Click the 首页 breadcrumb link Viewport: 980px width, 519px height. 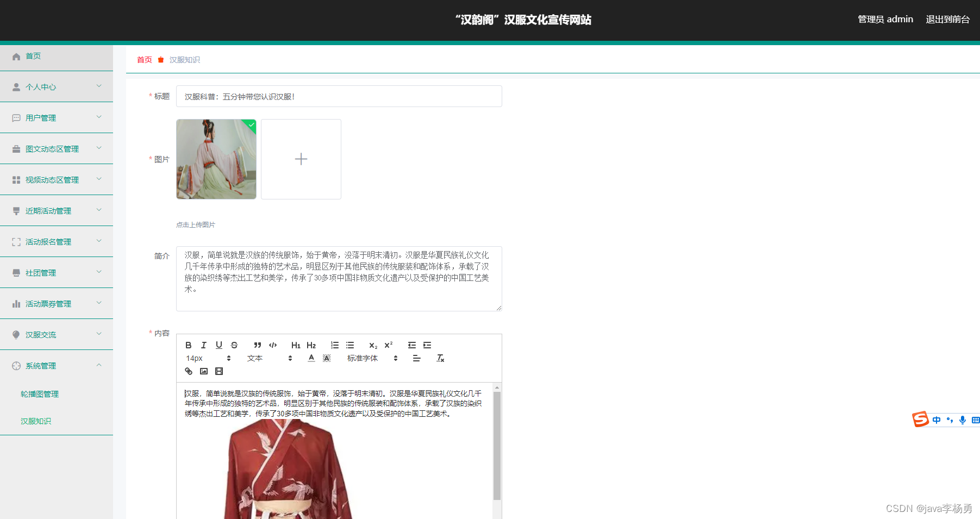[x=145, y=60]
